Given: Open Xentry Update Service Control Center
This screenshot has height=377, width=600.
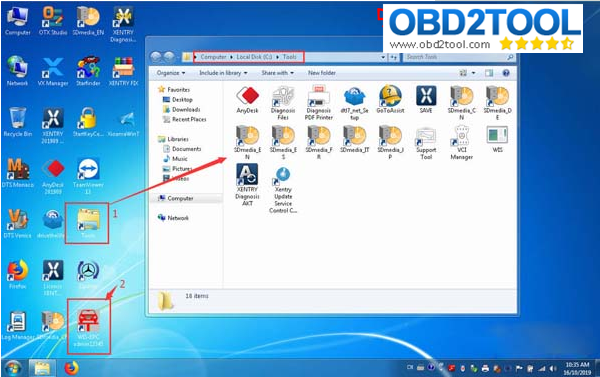Looking at the screenshot, I should (x=283, y=190).
